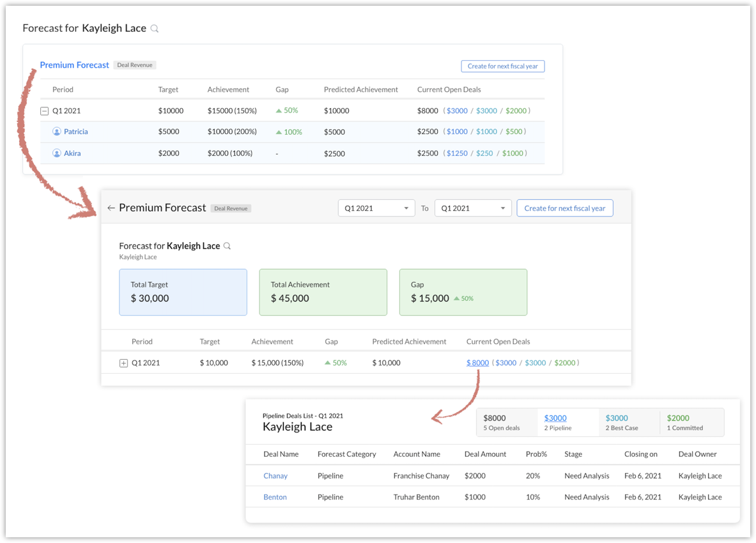The height and width of the screenshot is (543, 756).
Task: Open the Benton deal link
Action: click(275, 497)
